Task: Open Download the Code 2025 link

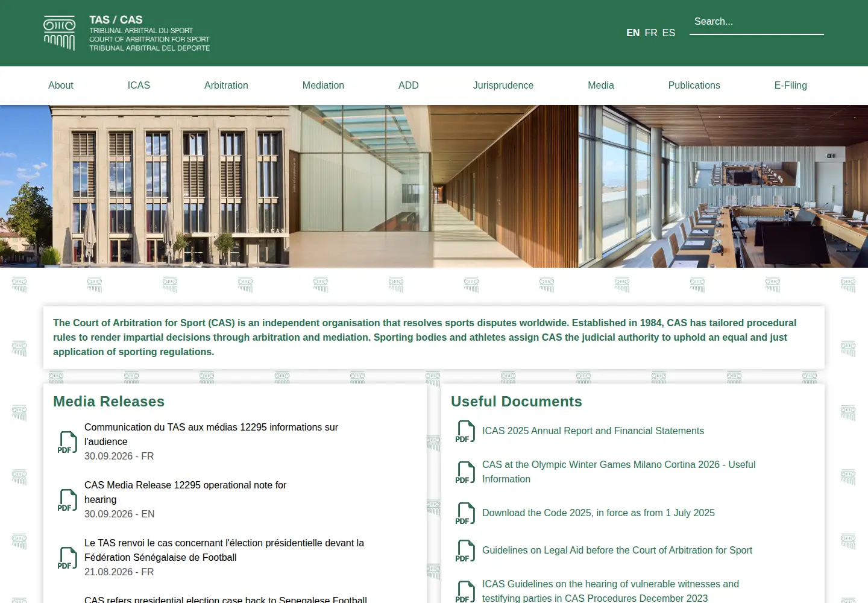Action: 599,513
